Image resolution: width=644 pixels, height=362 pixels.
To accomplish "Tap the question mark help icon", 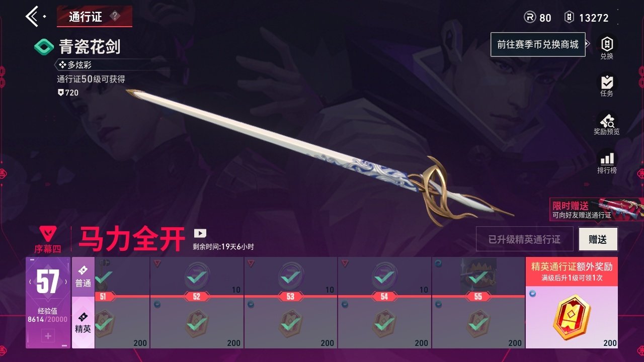I will coord(115,16).
